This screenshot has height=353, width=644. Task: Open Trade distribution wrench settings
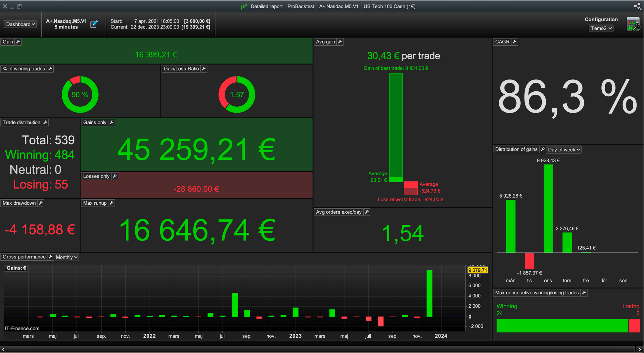point(45,123)
